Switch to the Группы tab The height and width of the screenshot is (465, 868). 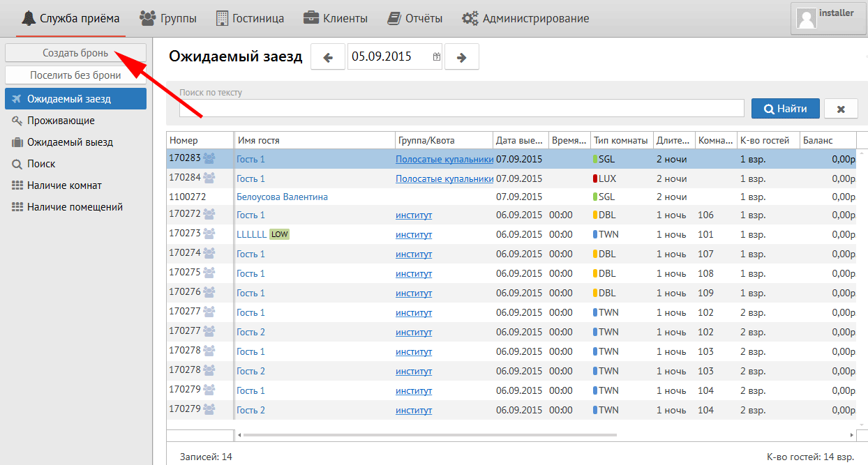pos(167,18)
